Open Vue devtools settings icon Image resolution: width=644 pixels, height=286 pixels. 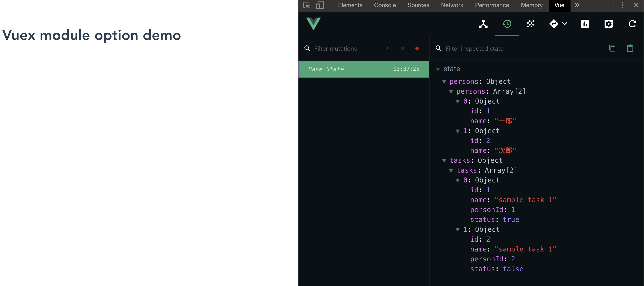(x=608, y=24)
